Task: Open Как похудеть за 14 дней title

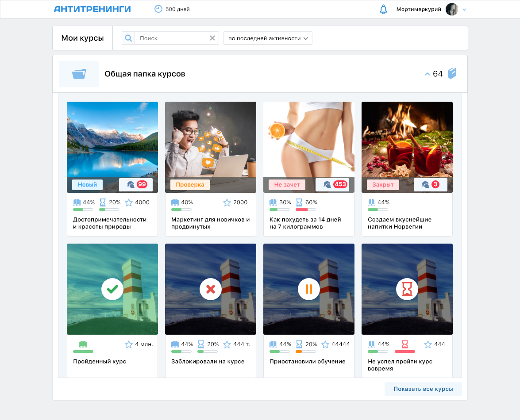Action: pos(305,223)
